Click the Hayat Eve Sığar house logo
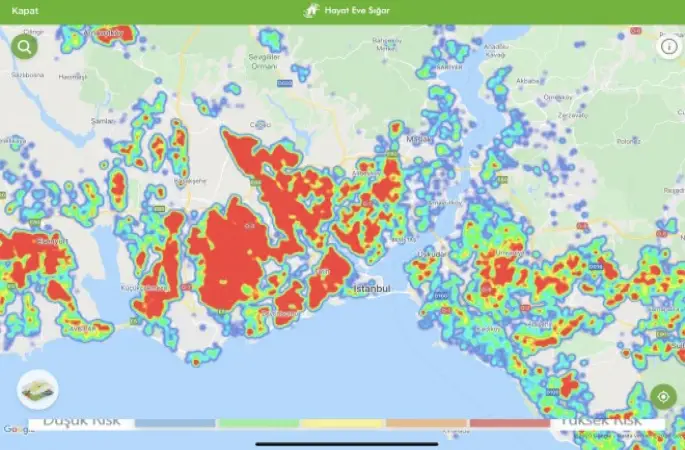The height and width of the screenshot is (450, 685). (x=310, y=11)
